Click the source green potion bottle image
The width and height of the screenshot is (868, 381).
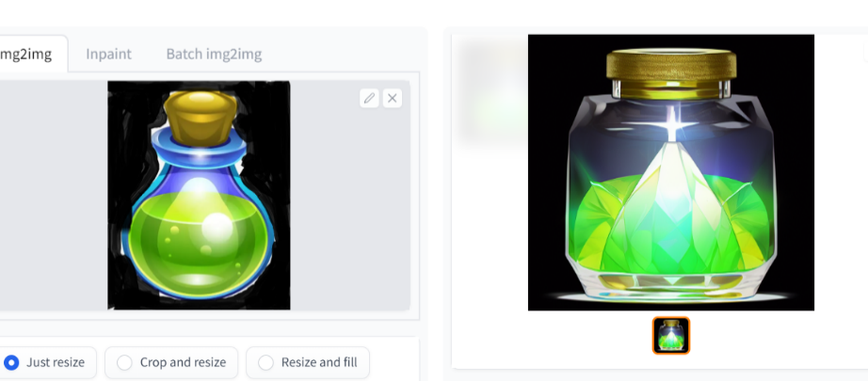(x=199, y=195)
